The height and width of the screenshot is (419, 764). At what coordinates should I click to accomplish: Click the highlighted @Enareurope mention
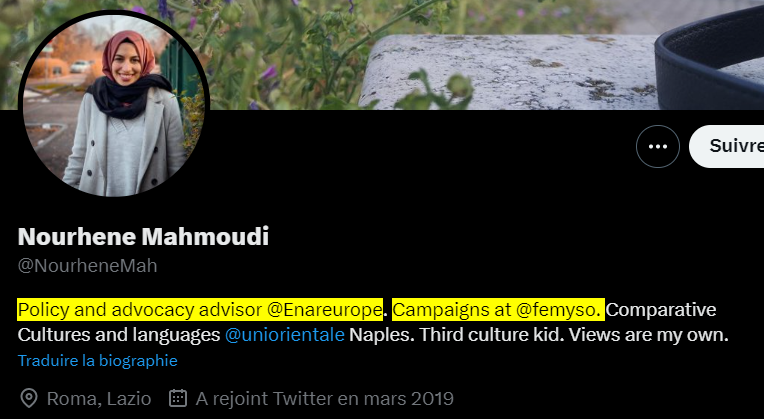point(325,309)
